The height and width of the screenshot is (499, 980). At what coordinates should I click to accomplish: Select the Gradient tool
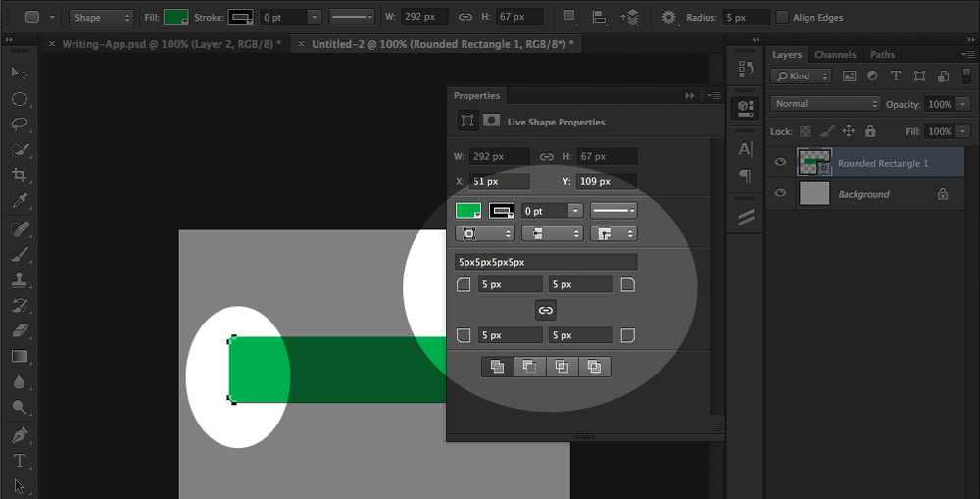[19, 357]
